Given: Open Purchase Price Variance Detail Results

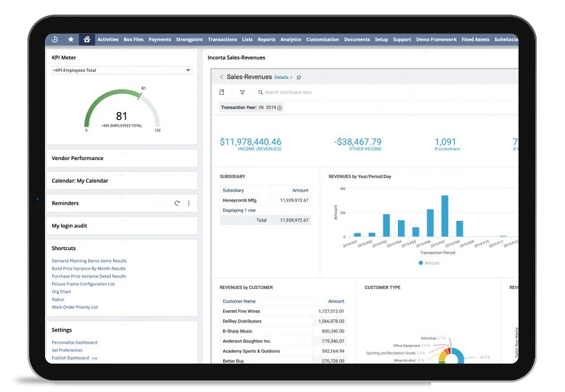Looking at the screenshot, I should click(89, 276).
